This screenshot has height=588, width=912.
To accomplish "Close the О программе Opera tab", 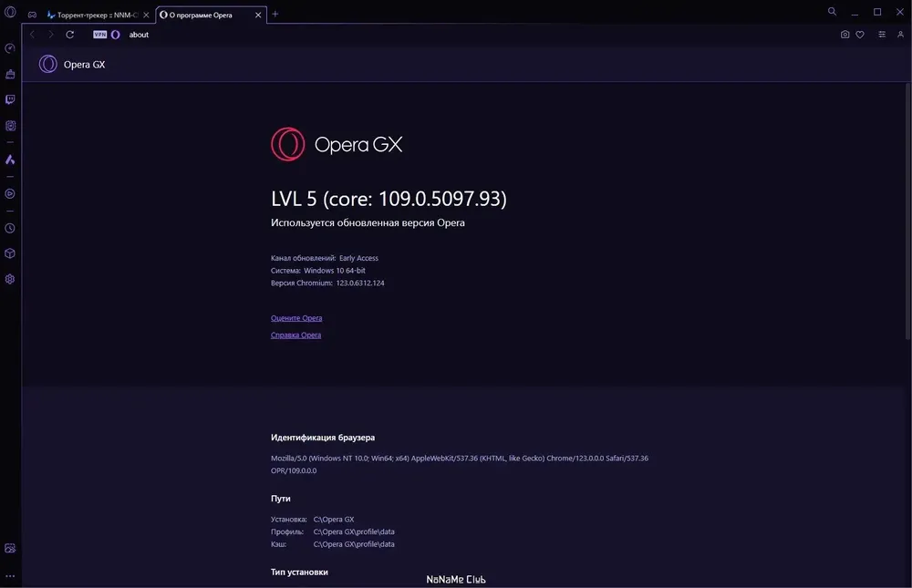I will coord(258,15).
